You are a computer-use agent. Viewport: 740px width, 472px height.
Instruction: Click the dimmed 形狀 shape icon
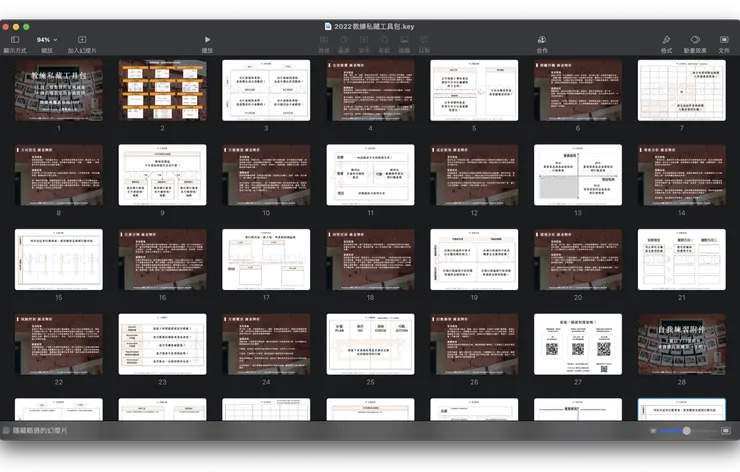click(x=384, y=40)
